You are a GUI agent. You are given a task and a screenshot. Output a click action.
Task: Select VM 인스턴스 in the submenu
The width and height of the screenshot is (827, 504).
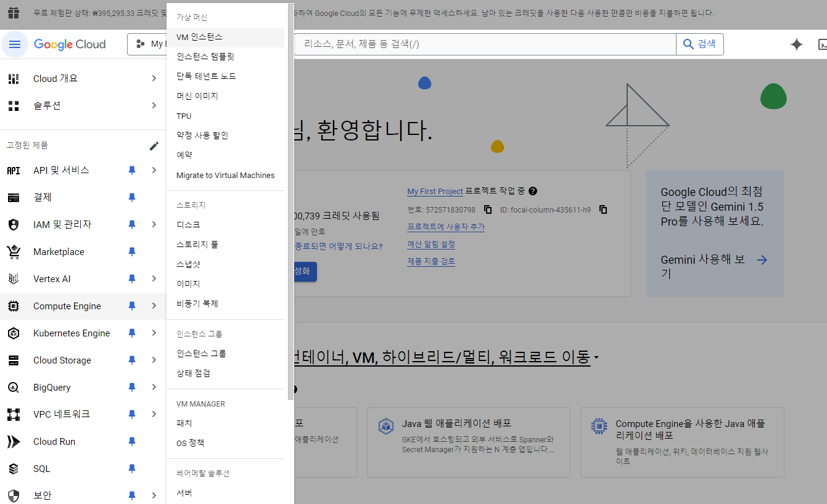click(226, 37)
